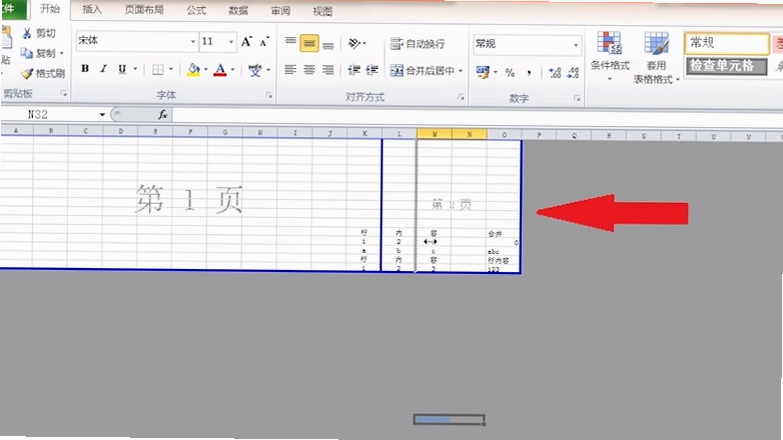The width and height of the screenshot is (783, 440).
Task: Switch to 公式 tab
Action: pos(196,10)
